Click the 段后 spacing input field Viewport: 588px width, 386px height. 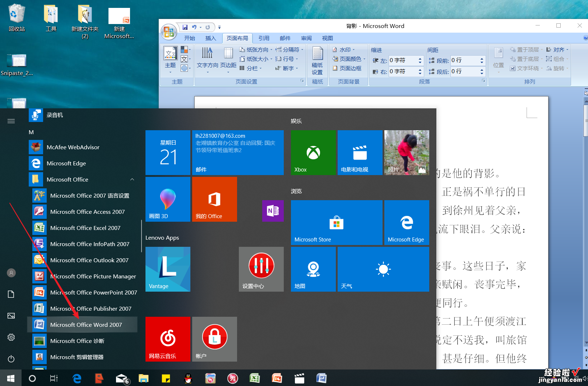465,71
